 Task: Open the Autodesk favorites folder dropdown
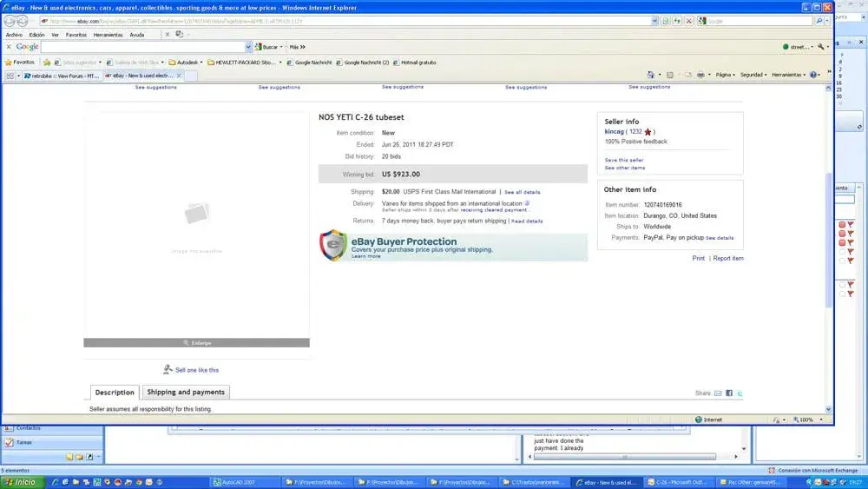[x=201, y=63]
